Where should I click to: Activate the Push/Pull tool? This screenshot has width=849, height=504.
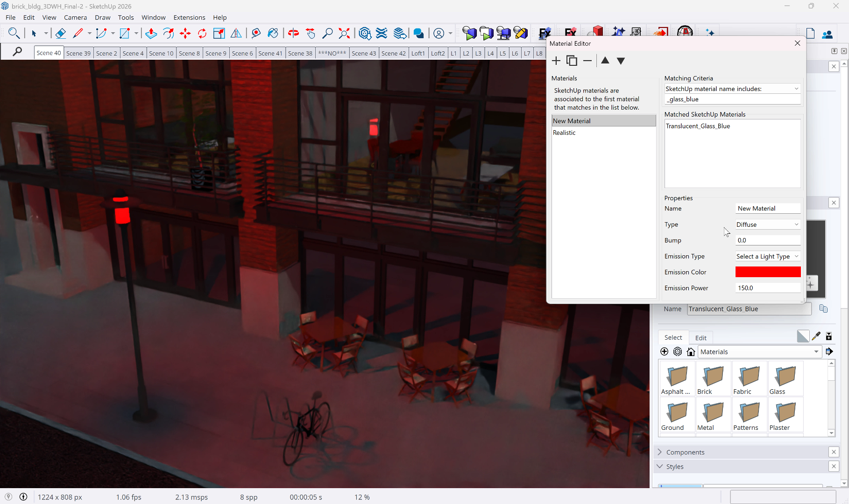(151, 33)
